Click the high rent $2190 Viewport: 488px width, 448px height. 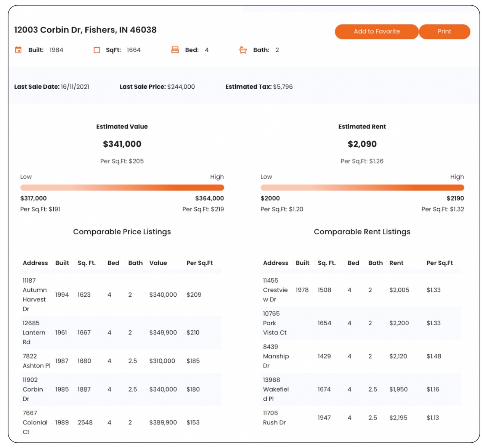(x=455, y=198)
